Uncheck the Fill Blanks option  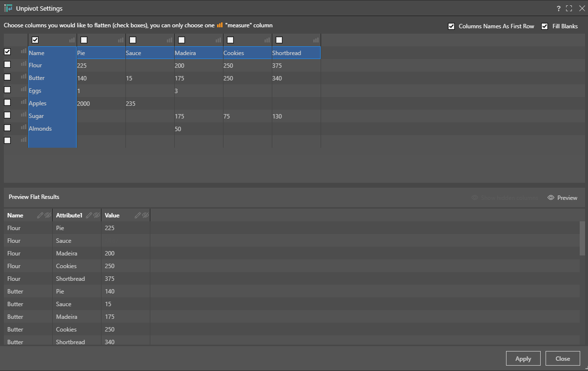[x=545, y=26]
